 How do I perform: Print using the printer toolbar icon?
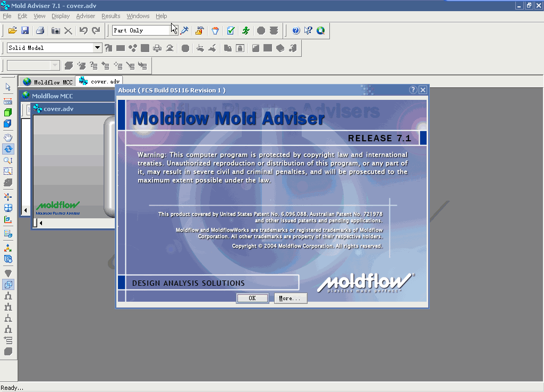tap(40, 30)
